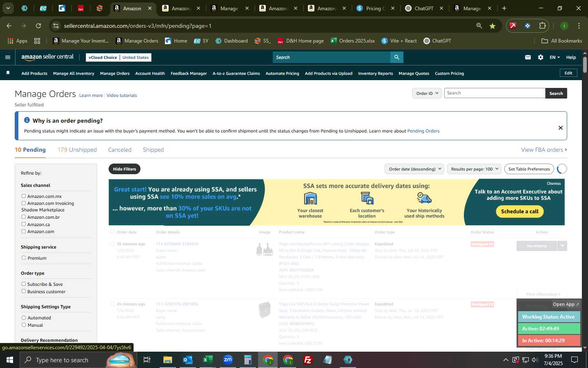
Task: Open Inventory Reports menu item
Action: (375, 73)
